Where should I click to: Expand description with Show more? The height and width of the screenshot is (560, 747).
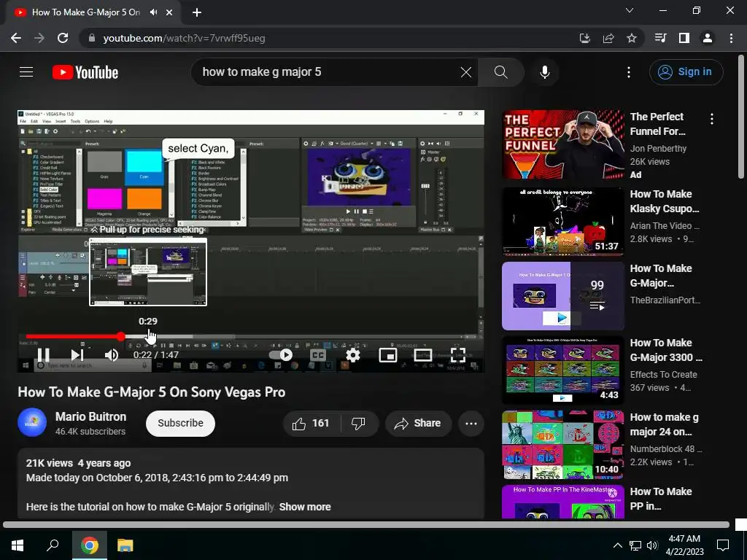(x=305, y=507)
